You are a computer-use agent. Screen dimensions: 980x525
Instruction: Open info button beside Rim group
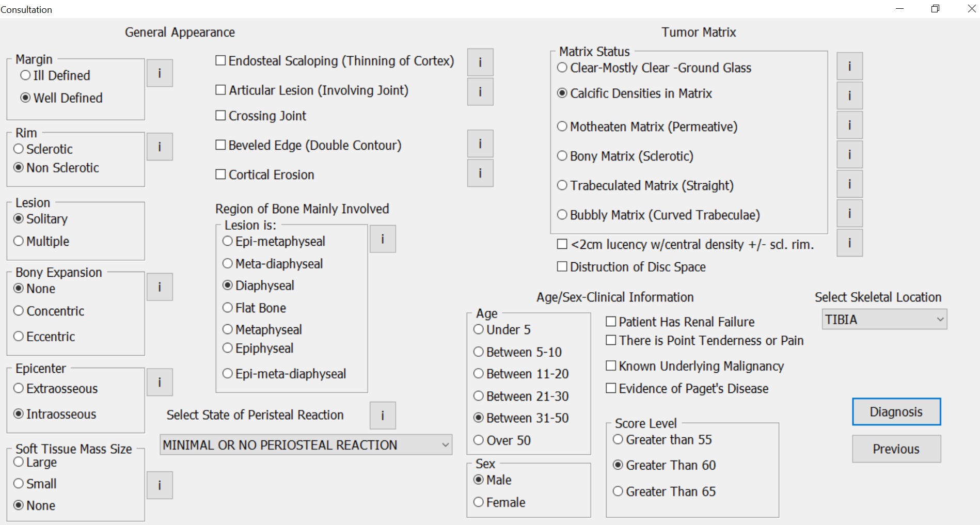[x=160, y=147]
